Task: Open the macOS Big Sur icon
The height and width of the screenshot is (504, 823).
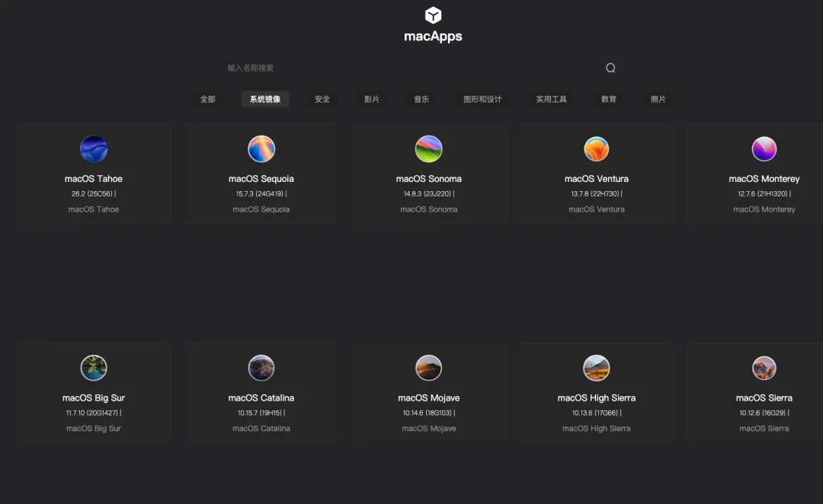Action: tap(94, 368)
